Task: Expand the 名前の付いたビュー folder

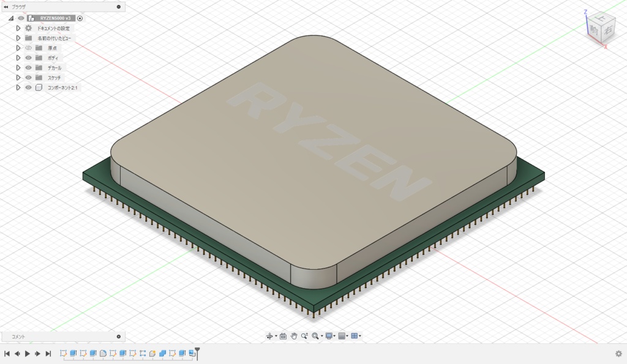Action: click(x=18, y=38)
